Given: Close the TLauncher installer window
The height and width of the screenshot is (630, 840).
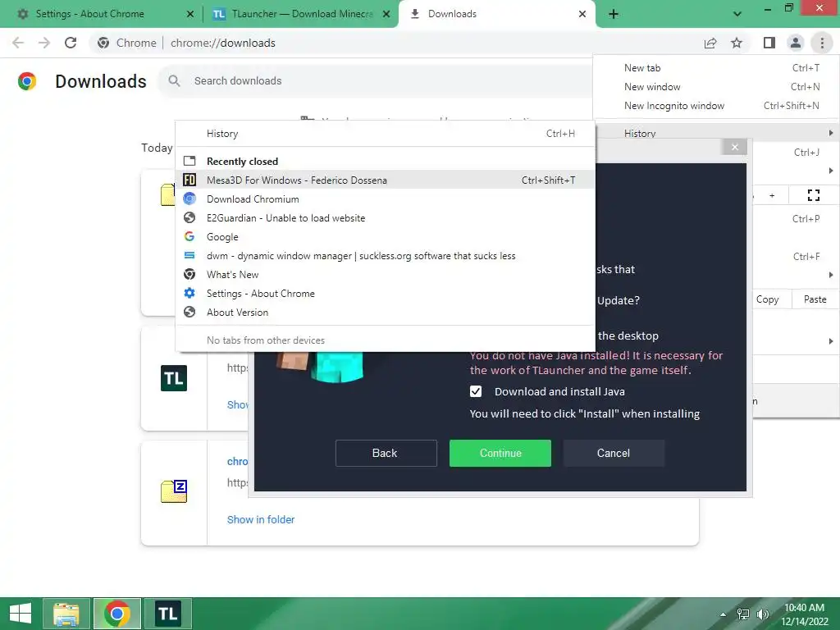Looking at the screenshot, I should tap(735, 148).
